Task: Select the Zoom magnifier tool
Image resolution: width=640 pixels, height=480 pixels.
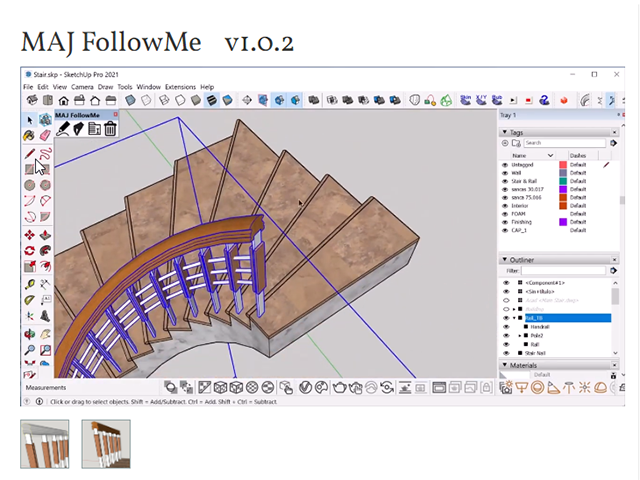Action: pyautogui.click(x=29, y=350)
